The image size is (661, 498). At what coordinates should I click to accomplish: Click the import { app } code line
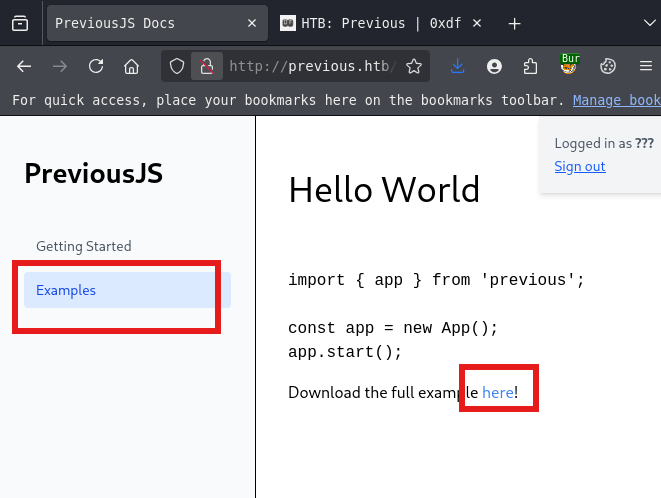436,280
